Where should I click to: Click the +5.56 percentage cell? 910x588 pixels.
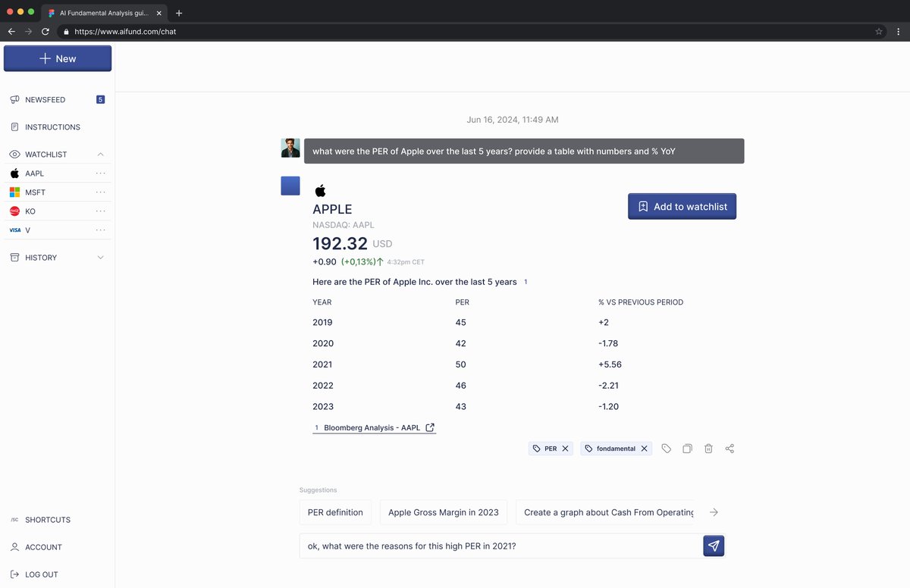(x=610, y=364)
